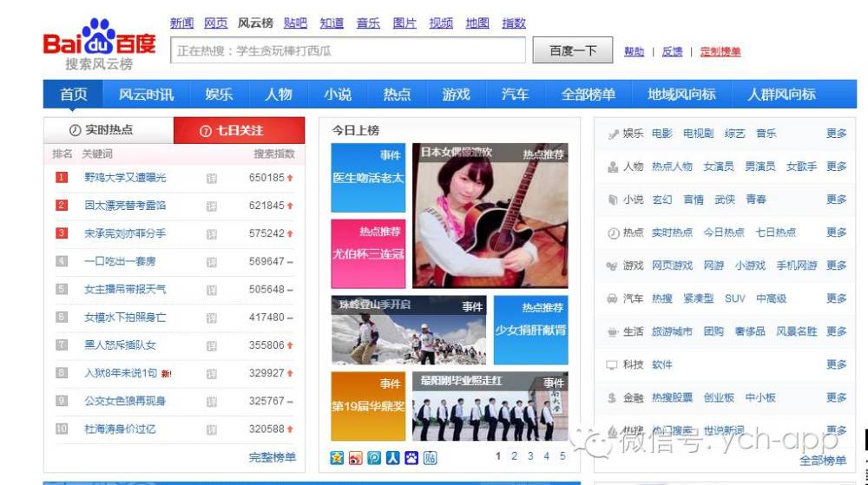The height and width of the screenshot is (485, 868).
Task: Go to page 5 of 今日上榜
Action: coord(562,456)
